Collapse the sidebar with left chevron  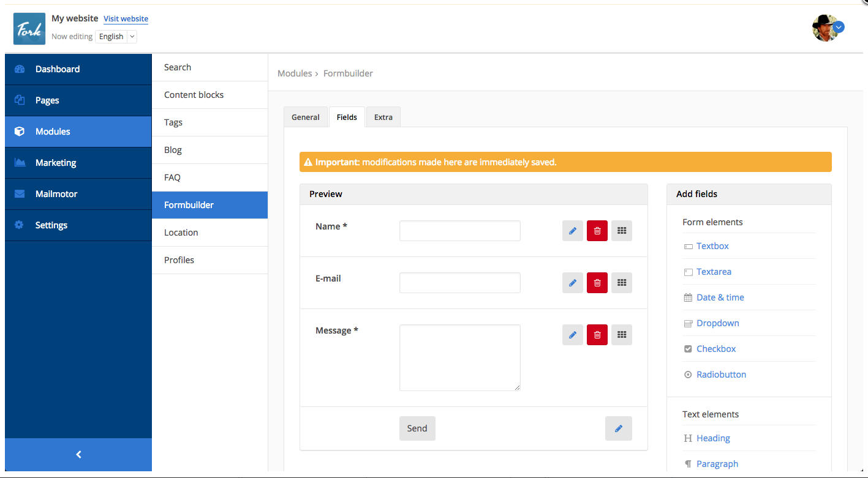78,455
